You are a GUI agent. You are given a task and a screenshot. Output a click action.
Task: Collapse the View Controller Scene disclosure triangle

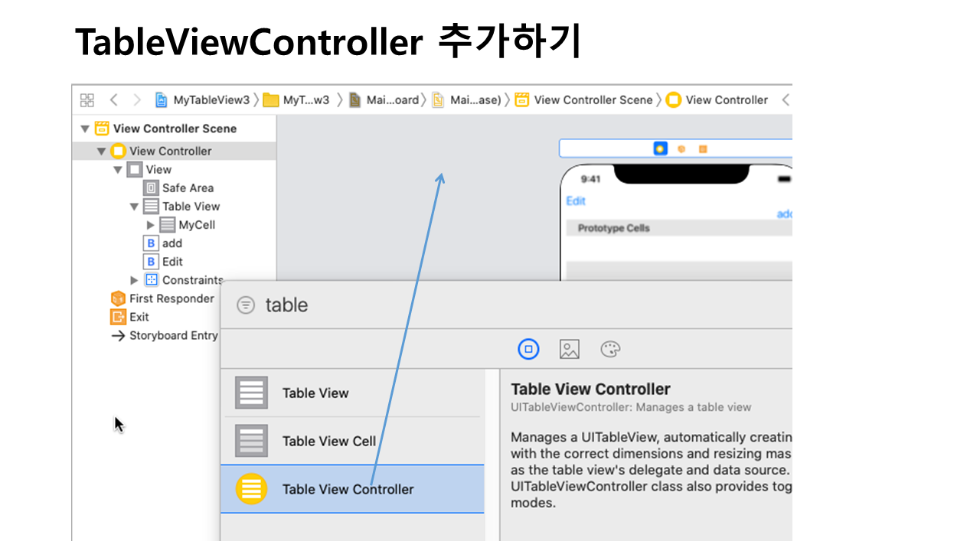(x=85, y=129)
